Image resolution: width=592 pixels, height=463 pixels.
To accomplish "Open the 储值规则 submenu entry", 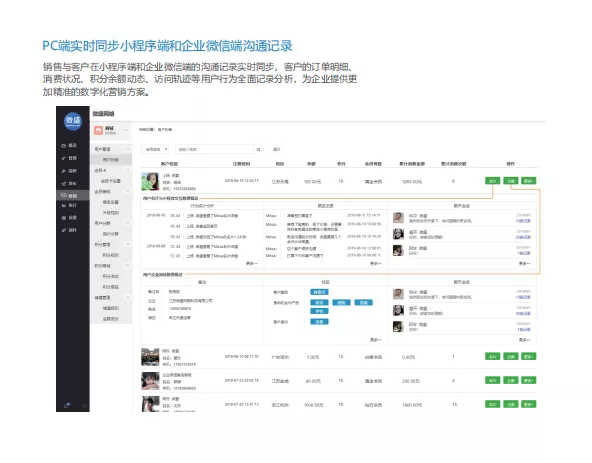I will click(x=111, y=308).
